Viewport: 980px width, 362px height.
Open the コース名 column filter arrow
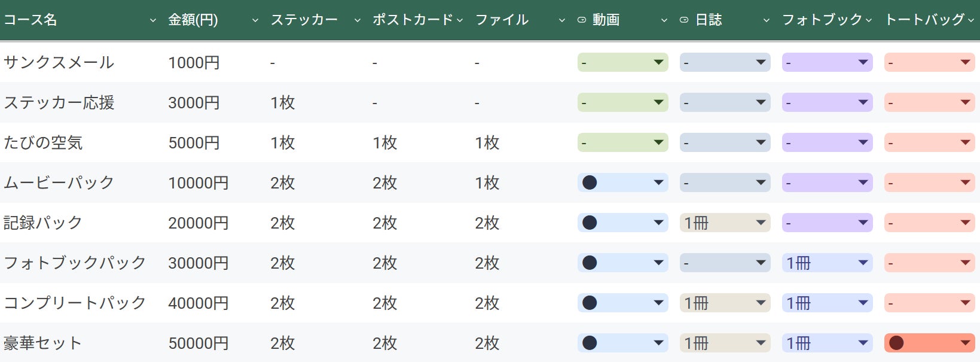coord(153,20)
